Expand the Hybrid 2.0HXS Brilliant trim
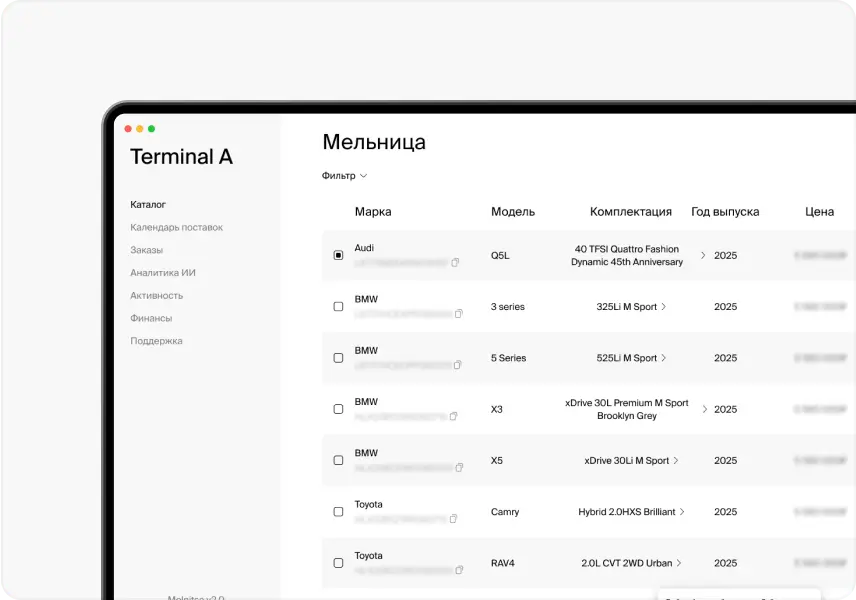The height and width of the screenshot is (600, 856). 682,511
